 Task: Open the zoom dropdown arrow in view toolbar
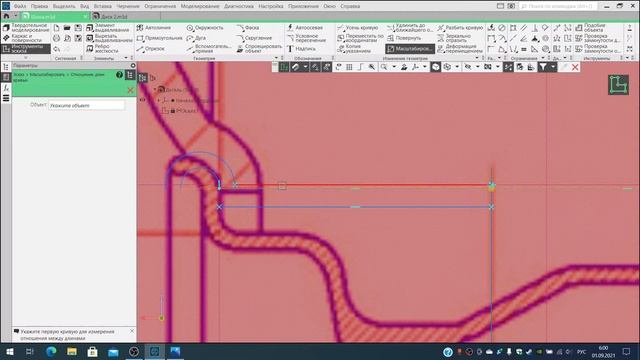tap(393, 67)
